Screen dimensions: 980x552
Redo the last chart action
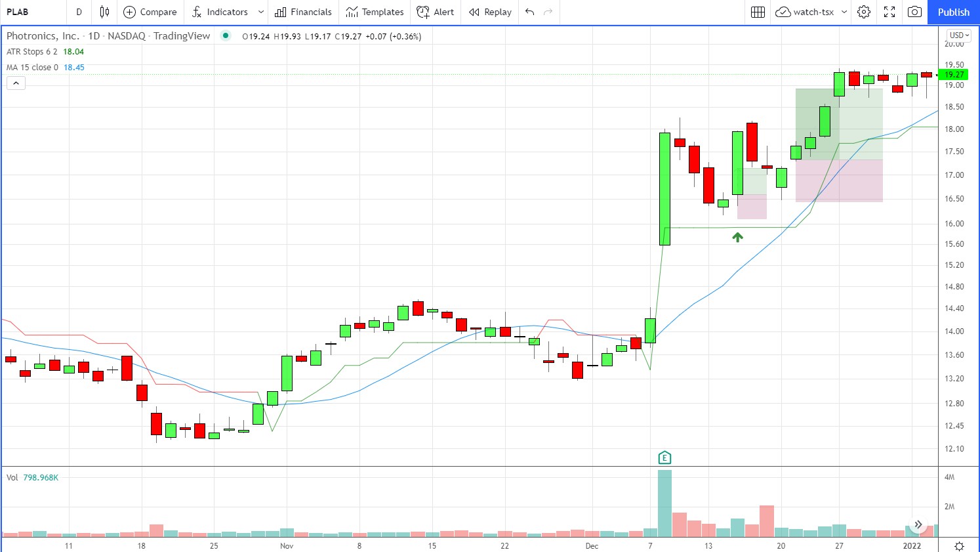coord(548,12)
